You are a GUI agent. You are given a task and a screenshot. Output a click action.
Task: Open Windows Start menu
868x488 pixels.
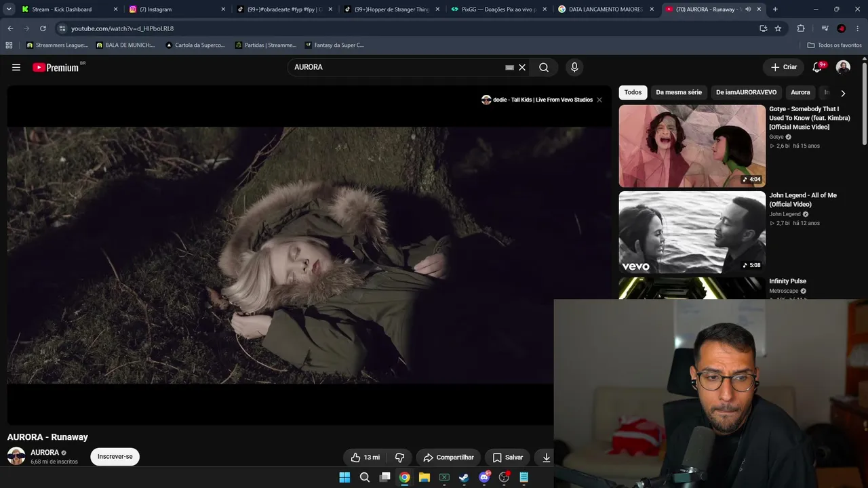(x=344, y=477)
